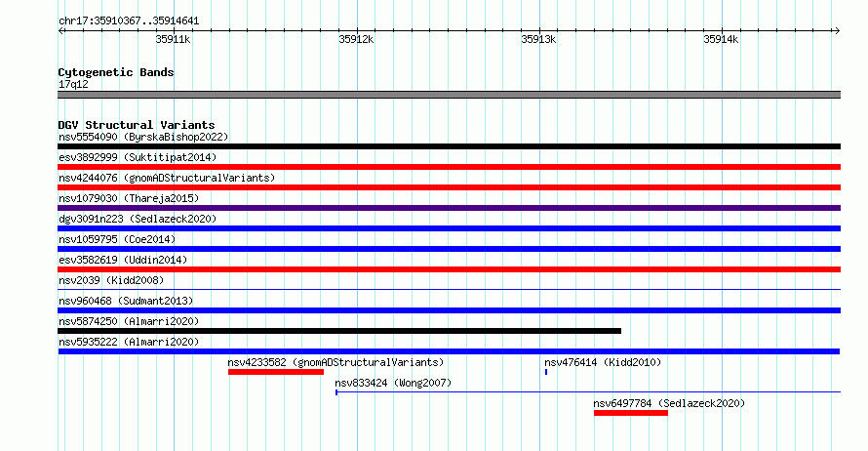The image size is (868, 451).
Task: Click the tiny blue mark for nsv476414
Action: pos(546,372)
